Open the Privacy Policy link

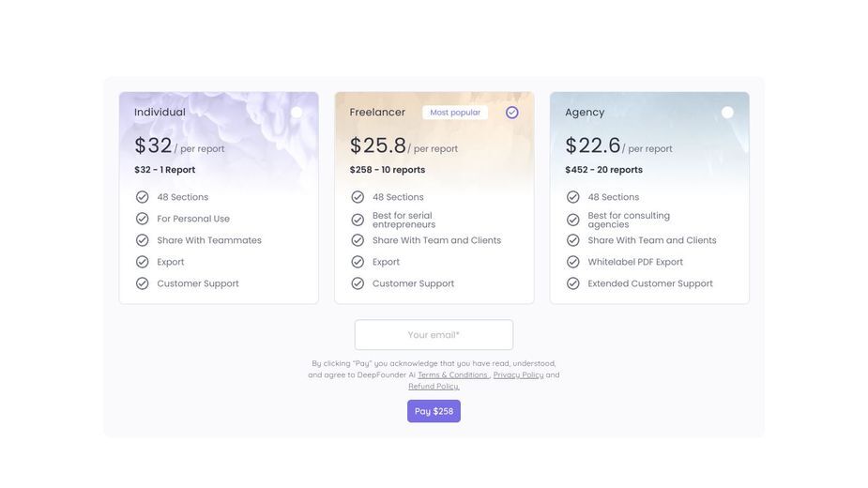(518, 375)
